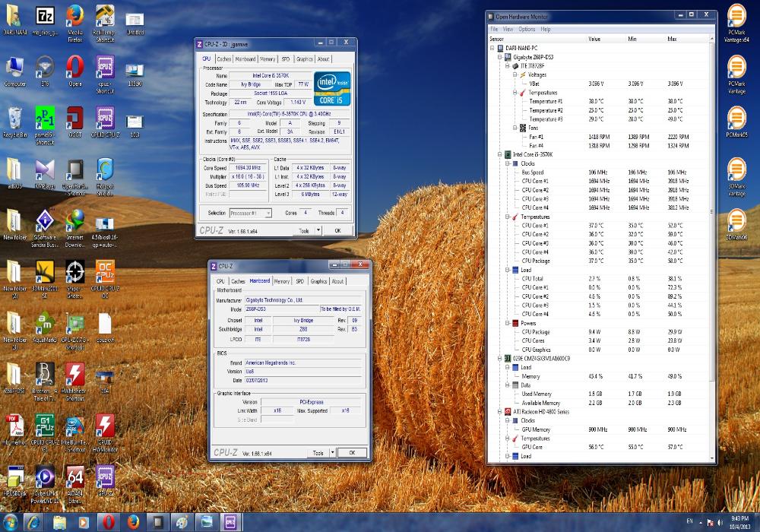This screenshot has width=760, height=532.
Task: Open Graphics tab in the lower CPU-Z window
Action: tap(318, 281)
